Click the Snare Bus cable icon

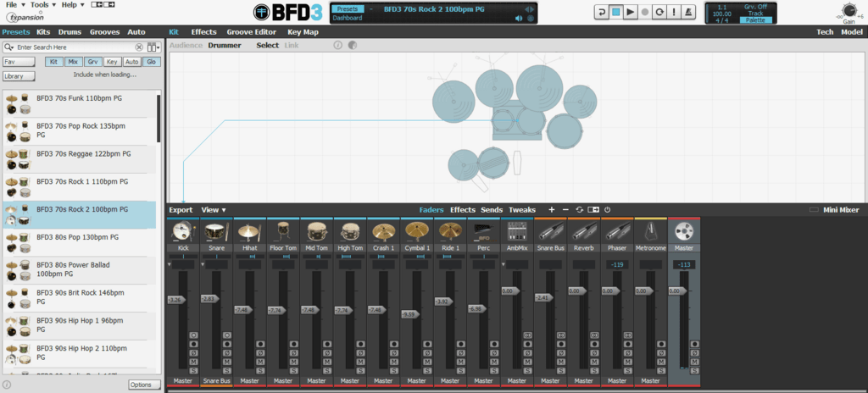click(x=550, y=231)
